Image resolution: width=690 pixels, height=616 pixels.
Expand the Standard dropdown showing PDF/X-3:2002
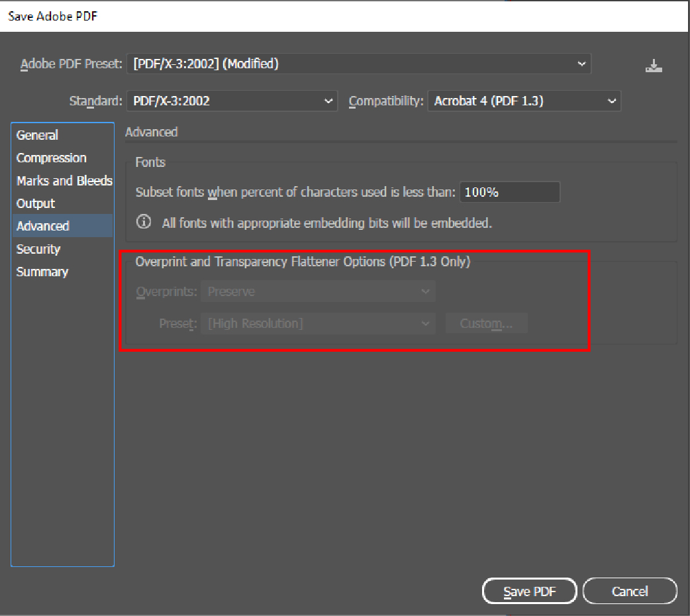point(231,101)
